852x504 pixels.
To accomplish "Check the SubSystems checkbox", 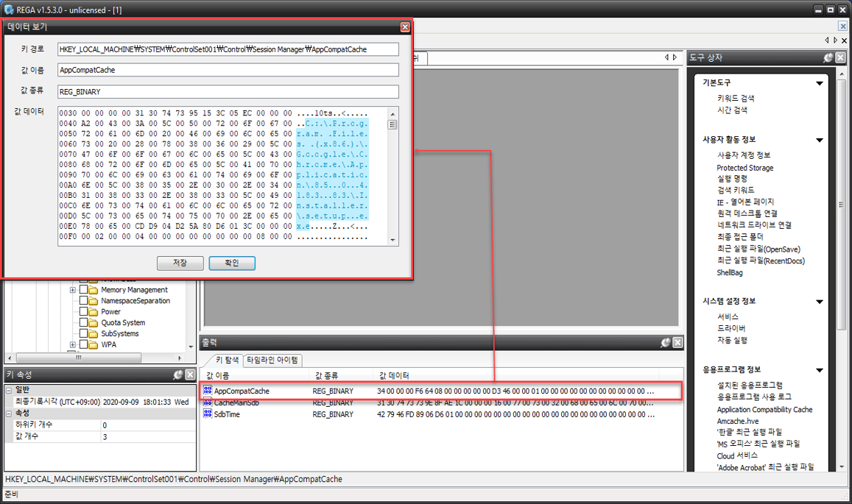I will 84,333.
